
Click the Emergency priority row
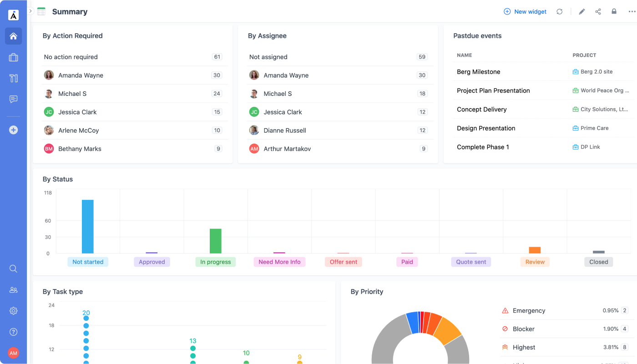tap(567, 311)
